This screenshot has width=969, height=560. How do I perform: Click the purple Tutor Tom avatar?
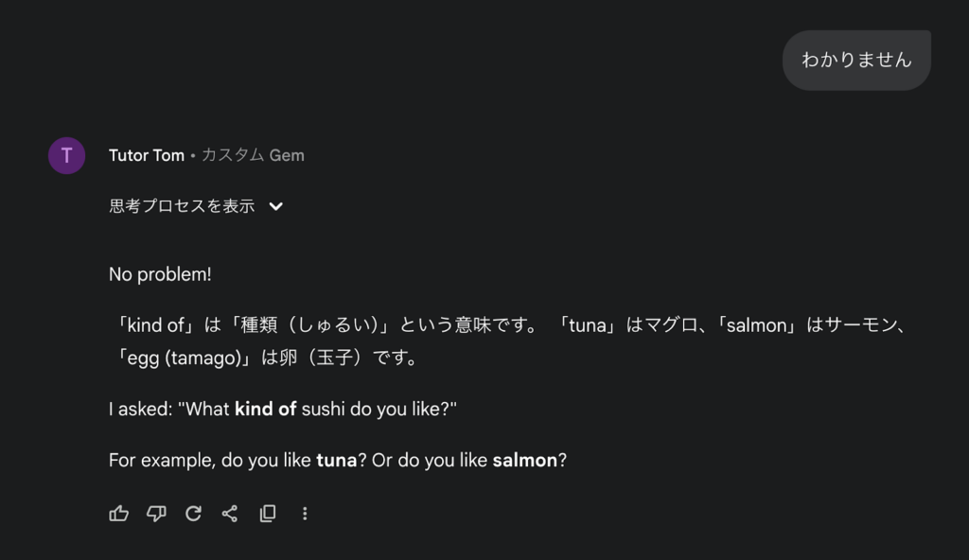pos(66,155)
